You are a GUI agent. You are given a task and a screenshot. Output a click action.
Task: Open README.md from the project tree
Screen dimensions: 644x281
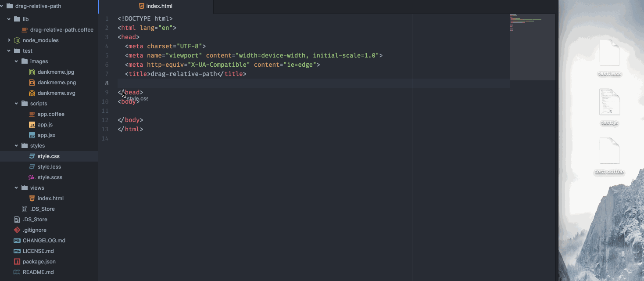point(38,272)
